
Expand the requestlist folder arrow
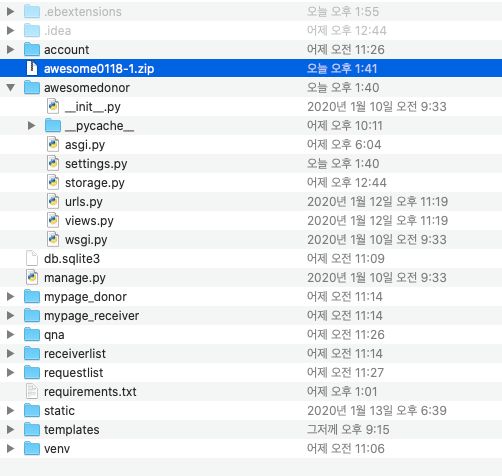tap(11, 373)
